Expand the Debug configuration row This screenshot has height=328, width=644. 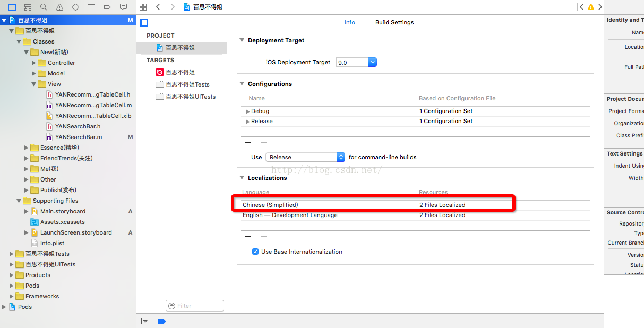(247, 111)
